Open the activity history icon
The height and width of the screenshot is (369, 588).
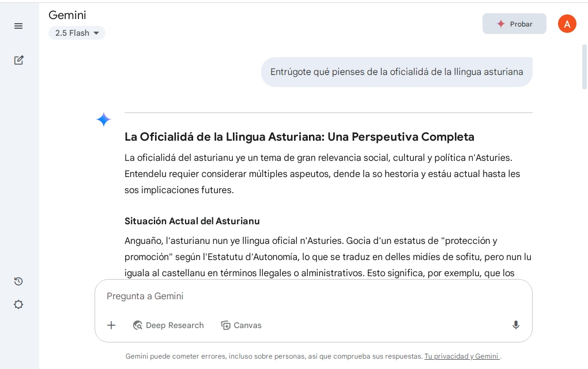point(18,281)
